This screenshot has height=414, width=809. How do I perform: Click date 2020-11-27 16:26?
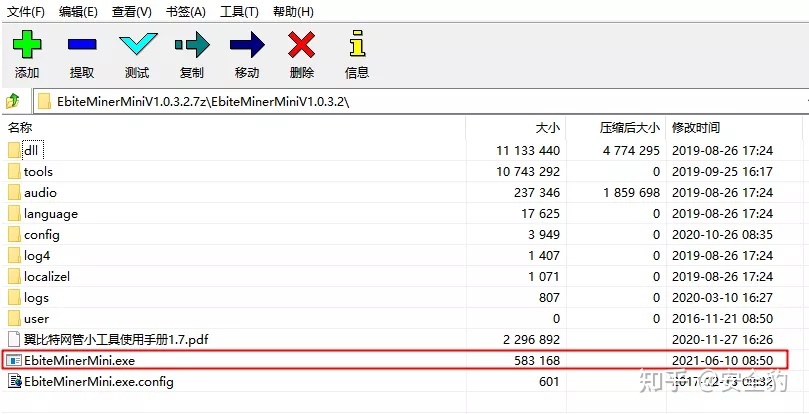point(722,340)
